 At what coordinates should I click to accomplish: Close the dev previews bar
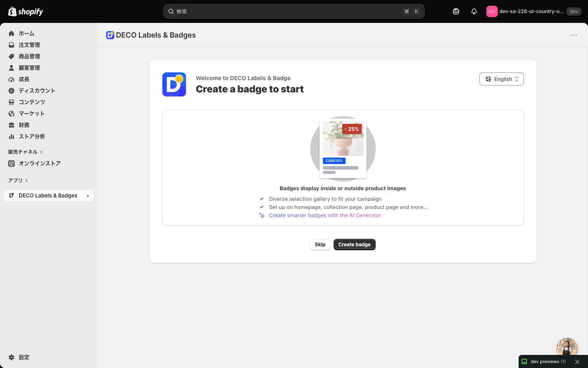click(577, 362)
